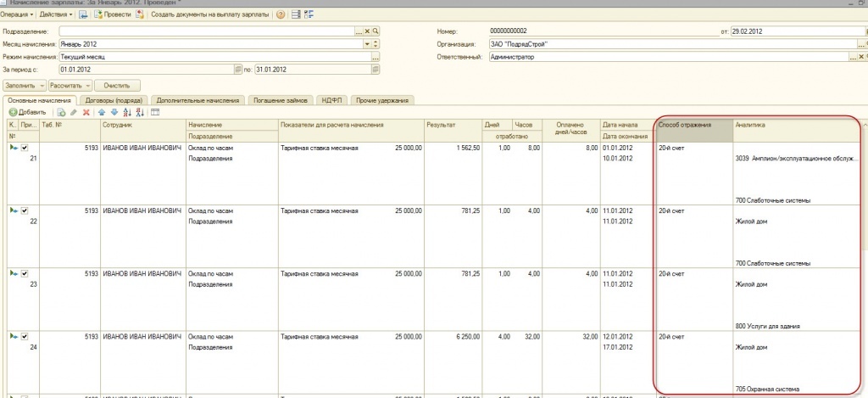Sort rows descending icon
Screen dimensions: 868x398
[x=140, y=113]
